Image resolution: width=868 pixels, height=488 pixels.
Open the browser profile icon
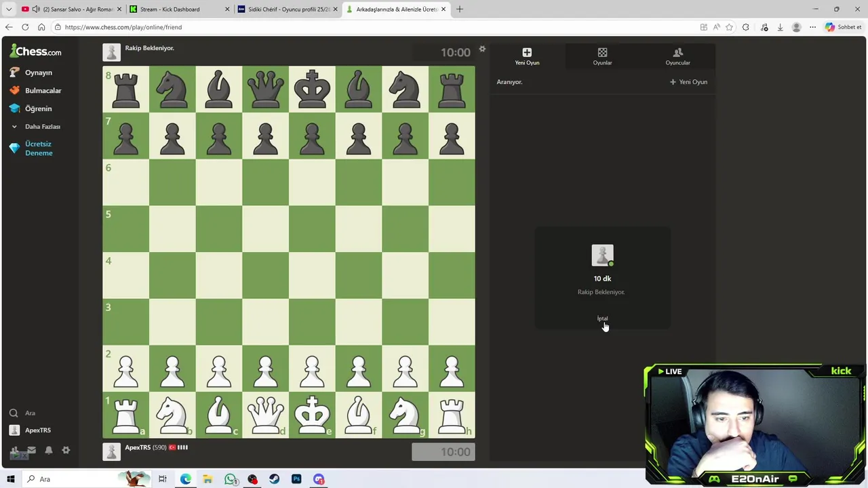point(796,27)
